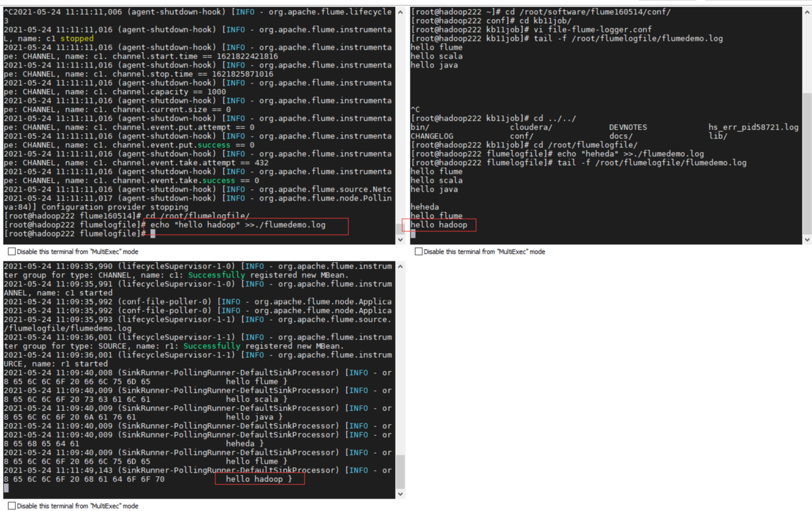Click top-left terminal's scrollbar thumb
The height and width of the screenshot is (511, 812).
tap(400, 229)
